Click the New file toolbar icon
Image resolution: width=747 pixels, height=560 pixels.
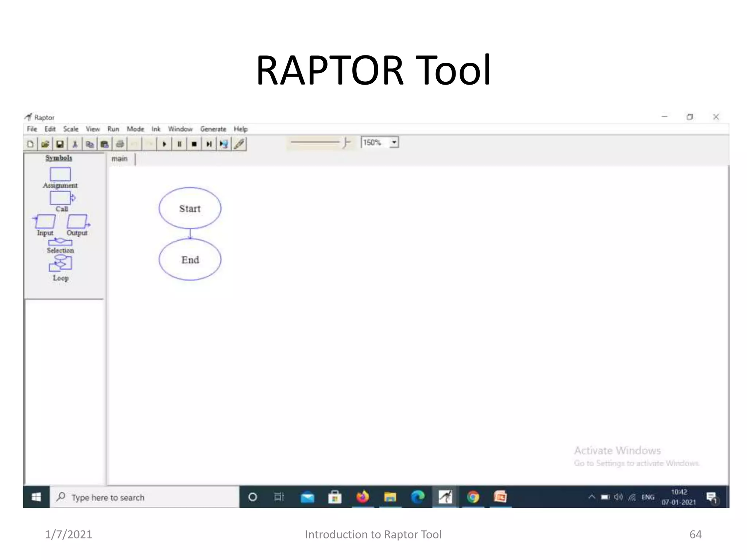pos(31,144)
